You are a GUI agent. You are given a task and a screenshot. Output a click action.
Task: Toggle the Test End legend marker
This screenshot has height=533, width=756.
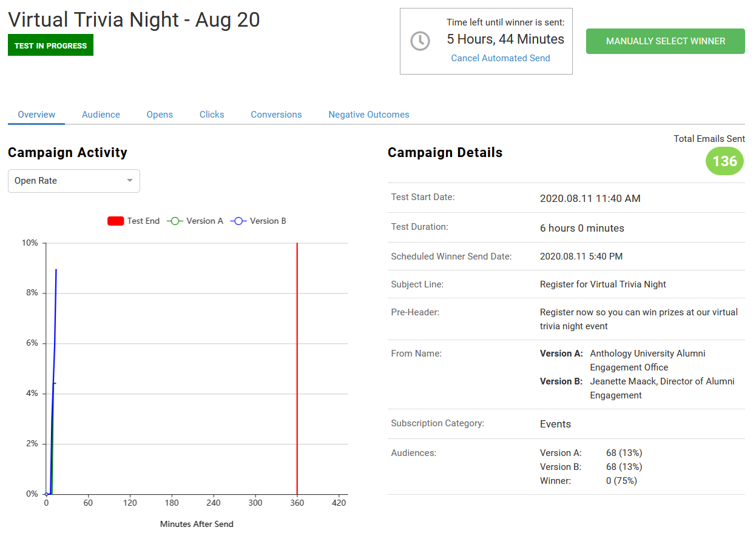pos(116,221)
